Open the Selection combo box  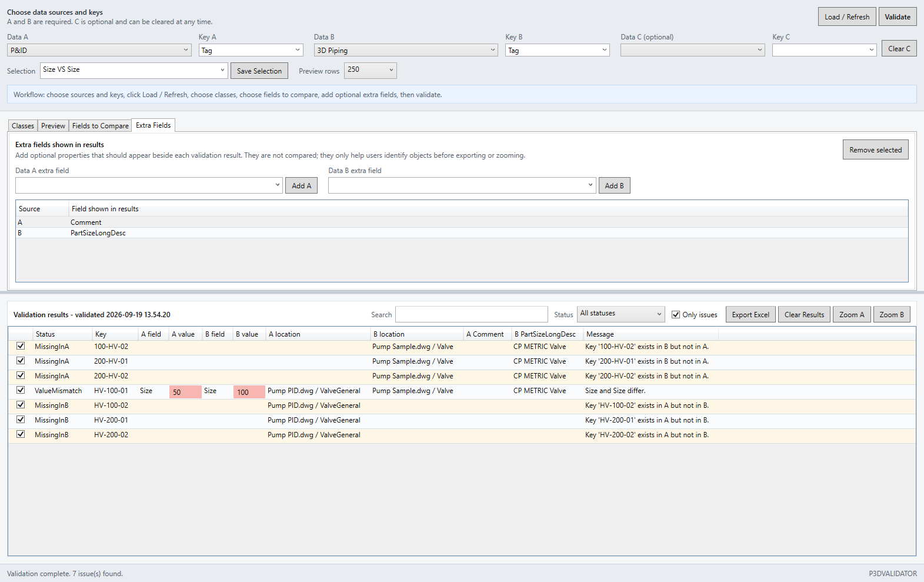coord(134,70)
